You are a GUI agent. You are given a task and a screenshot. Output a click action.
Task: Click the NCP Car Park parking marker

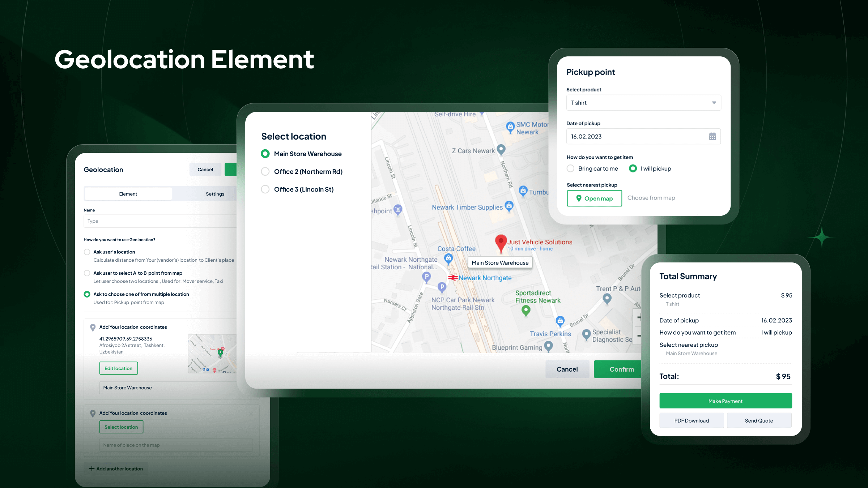[x=442, y=287]
